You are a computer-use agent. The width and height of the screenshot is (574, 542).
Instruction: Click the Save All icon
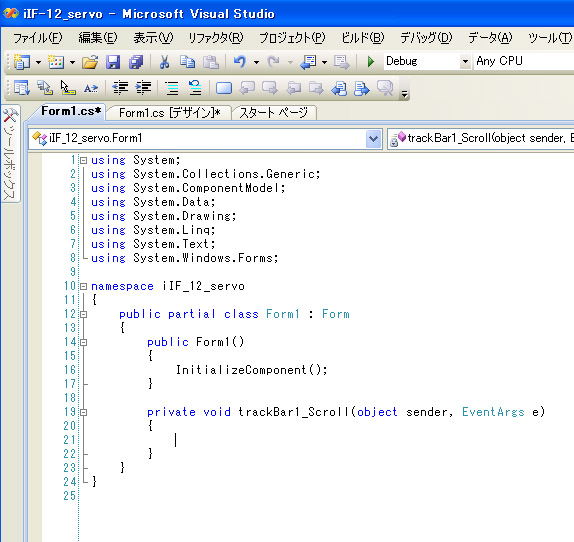[x=136, y=62]
